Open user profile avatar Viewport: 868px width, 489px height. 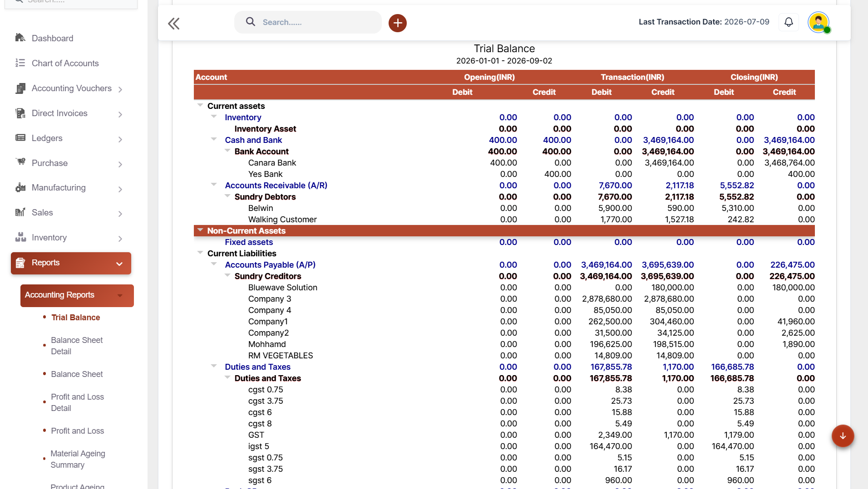(x=819, y=22)
